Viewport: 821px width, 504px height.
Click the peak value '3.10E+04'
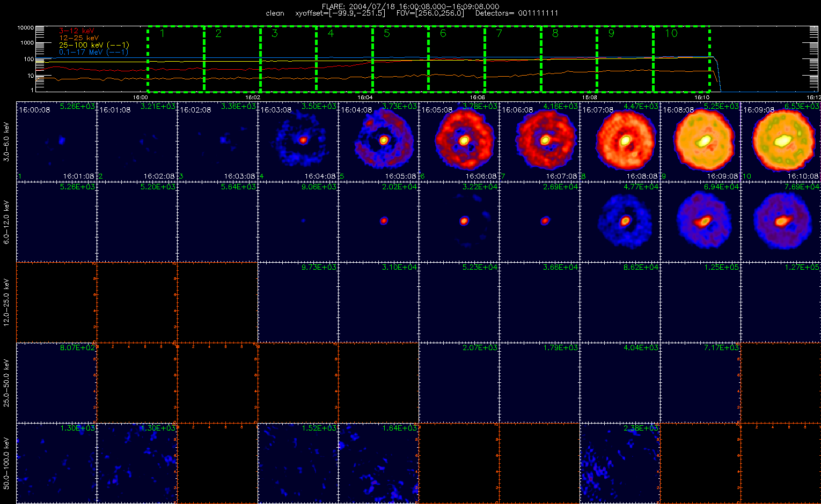click(399, 268)
